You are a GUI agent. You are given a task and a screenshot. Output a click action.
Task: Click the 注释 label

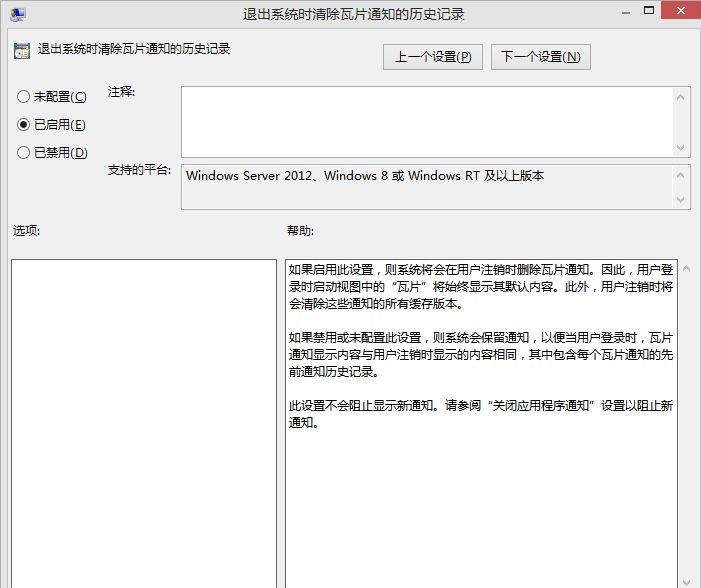pyautogui.click(x=121, y=92)
